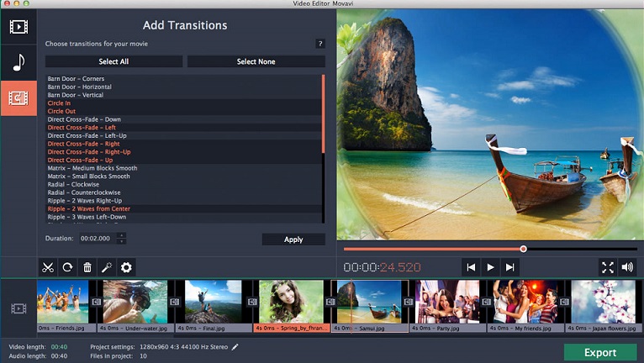Skip to the previous frame
This screenshot has height=363, width=644.
pos(471,267)
